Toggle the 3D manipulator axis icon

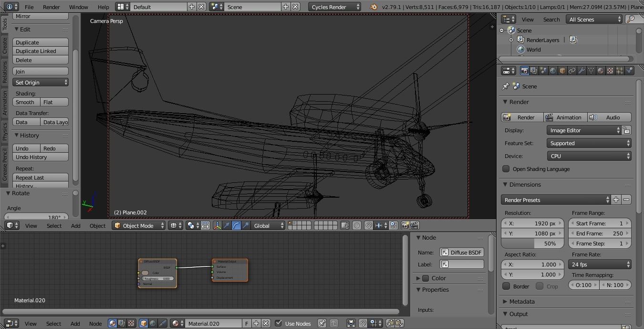[x=217, y=225]
